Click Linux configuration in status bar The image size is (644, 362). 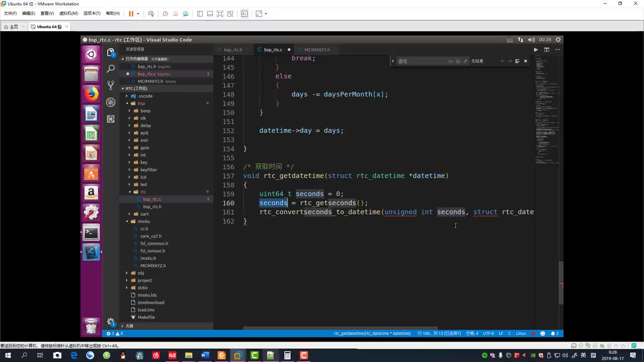click(x=521, y=333)
